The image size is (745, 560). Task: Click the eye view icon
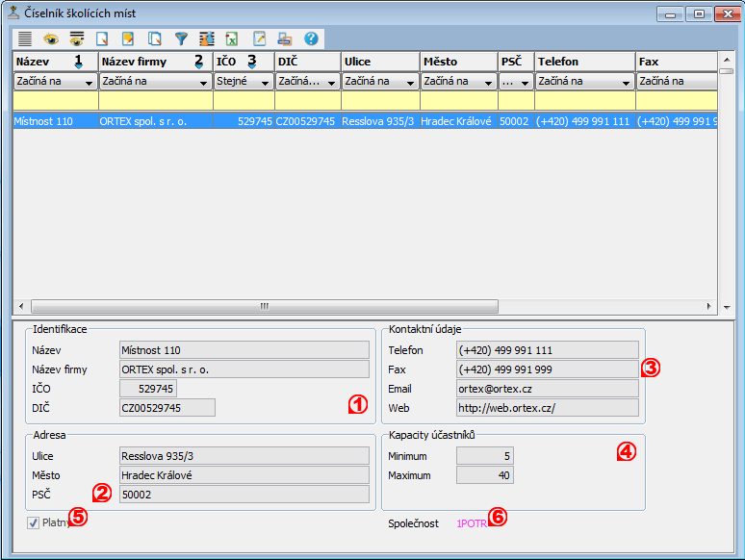(x=50, y=39)
